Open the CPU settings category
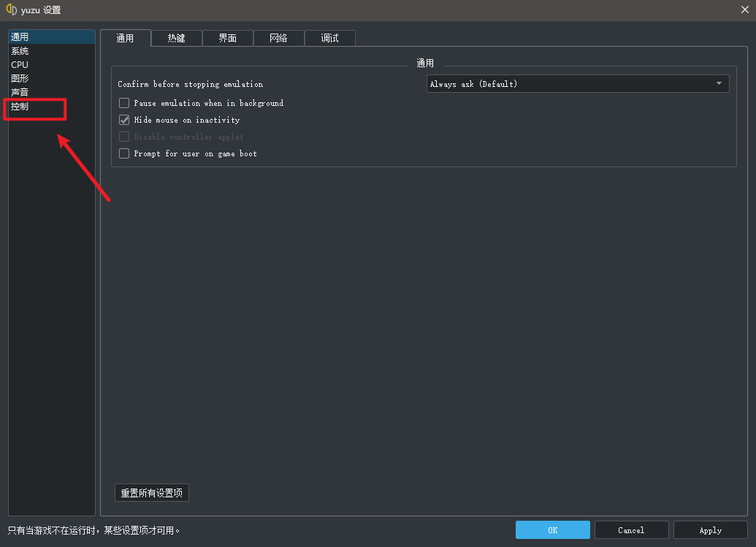 (52, 64)
